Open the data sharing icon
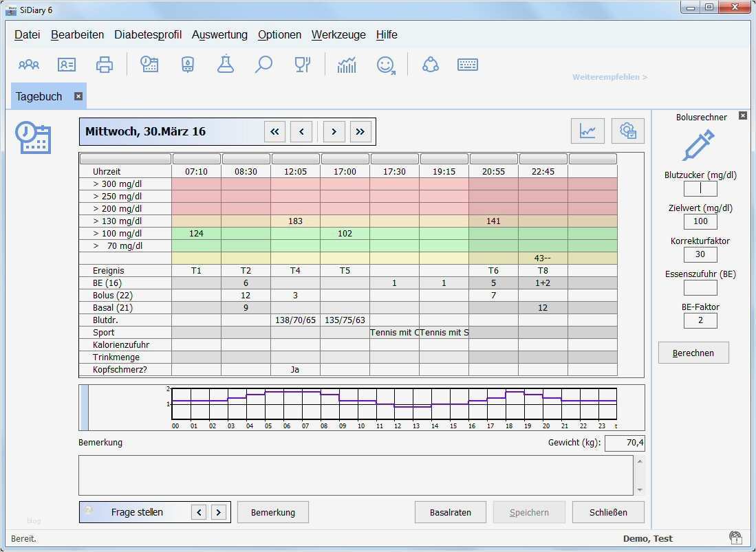756x552 pixels. (430, 64)
